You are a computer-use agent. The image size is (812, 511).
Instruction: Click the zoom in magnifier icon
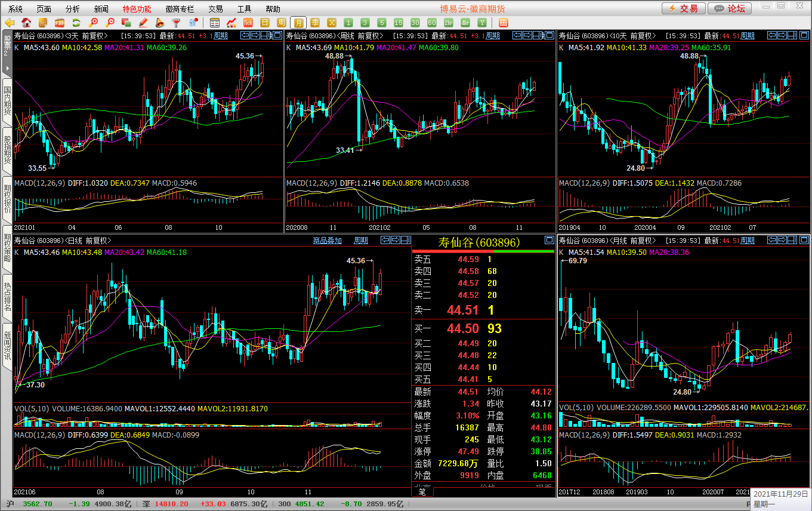[93, 23]
